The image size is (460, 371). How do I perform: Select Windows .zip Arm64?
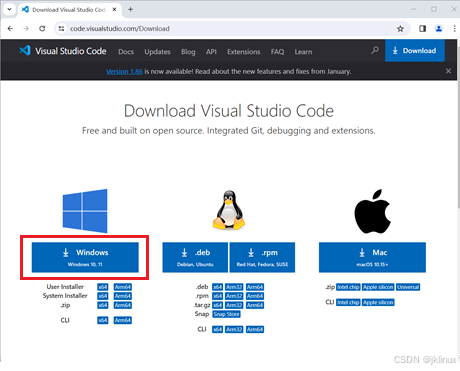pos(123,305)
